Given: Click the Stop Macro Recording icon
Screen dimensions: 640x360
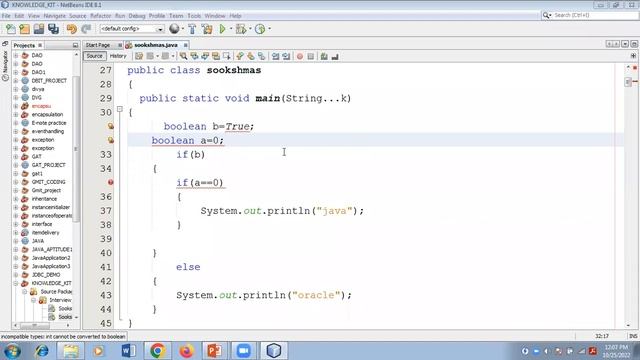Looking at the screenshot, I should pyautogui.click(x=311, y=56).
